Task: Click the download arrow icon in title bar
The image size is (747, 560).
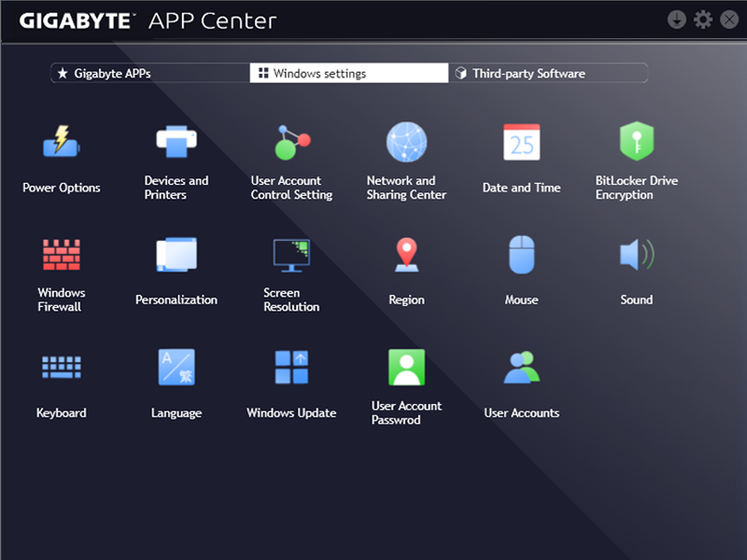Action: point(676,20)
